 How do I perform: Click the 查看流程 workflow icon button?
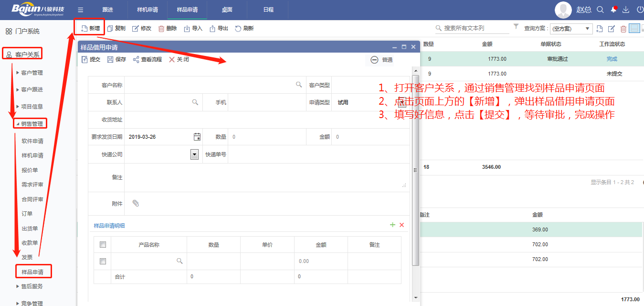click(x=148, y=60)
